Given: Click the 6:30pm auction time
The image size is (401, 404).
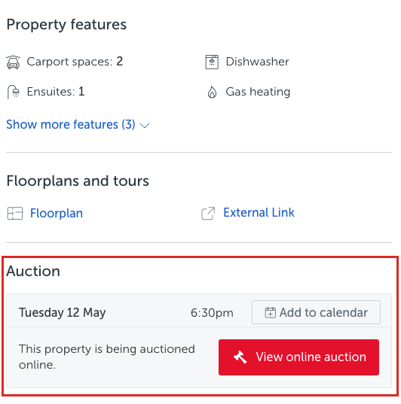Looking at the screenshot, I should (212, 313).
